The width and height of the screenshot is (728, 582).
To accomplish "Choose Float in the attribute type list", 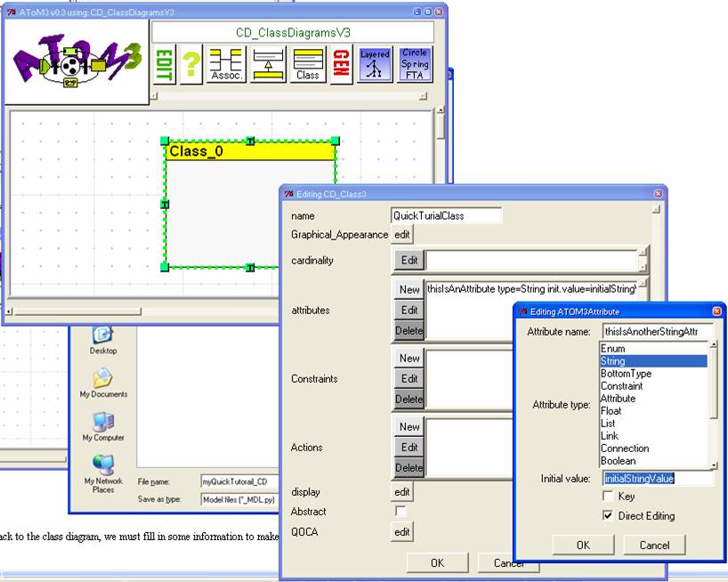I will click(611, 411).
